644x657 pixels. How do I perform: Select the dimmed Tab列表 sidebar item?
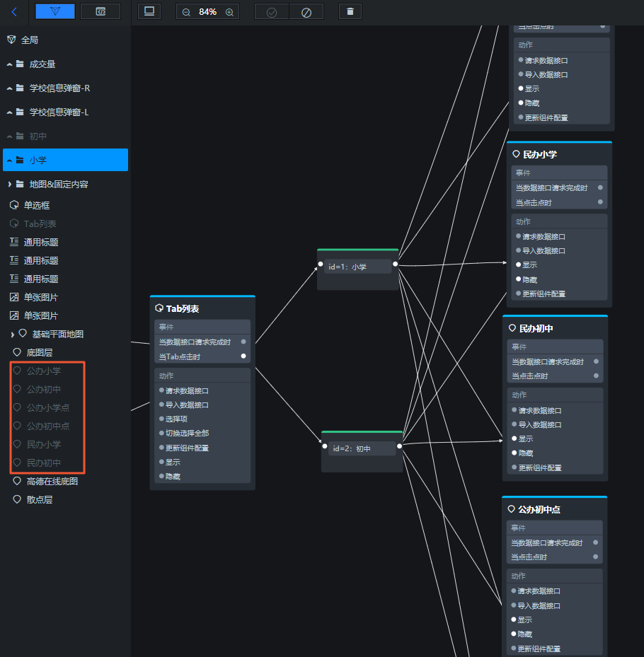pos(40,223)
